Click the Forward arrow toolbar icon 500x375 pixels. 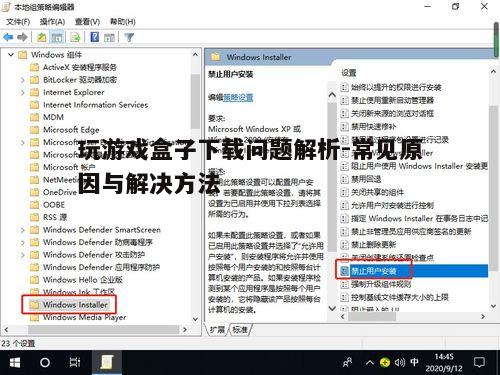pos(22,37)
